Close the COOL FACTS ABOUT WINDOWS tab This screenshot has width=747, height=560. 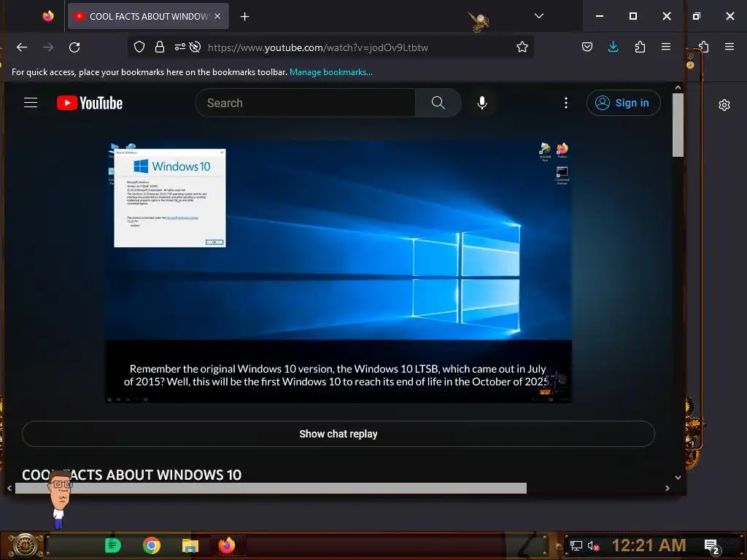(x=217, y=16)
